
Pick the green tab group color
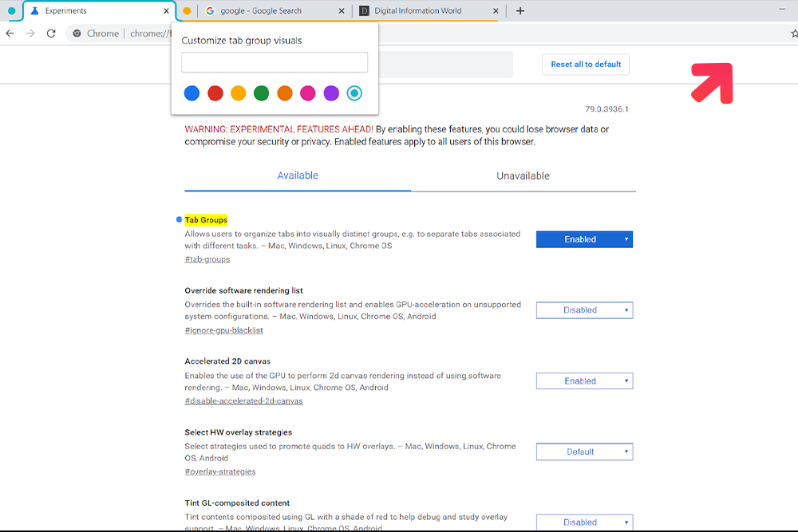point(261,93)
